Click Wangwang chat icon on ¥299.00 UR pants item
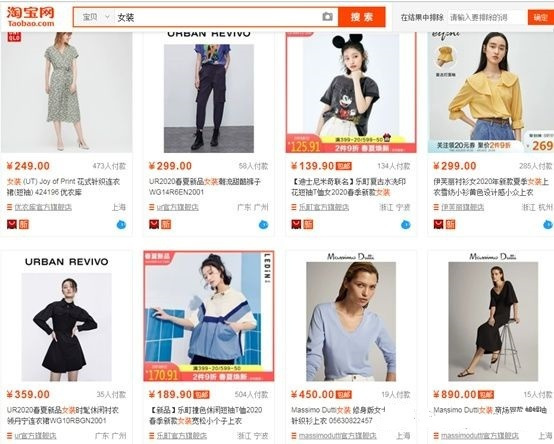 click(263, 224)
